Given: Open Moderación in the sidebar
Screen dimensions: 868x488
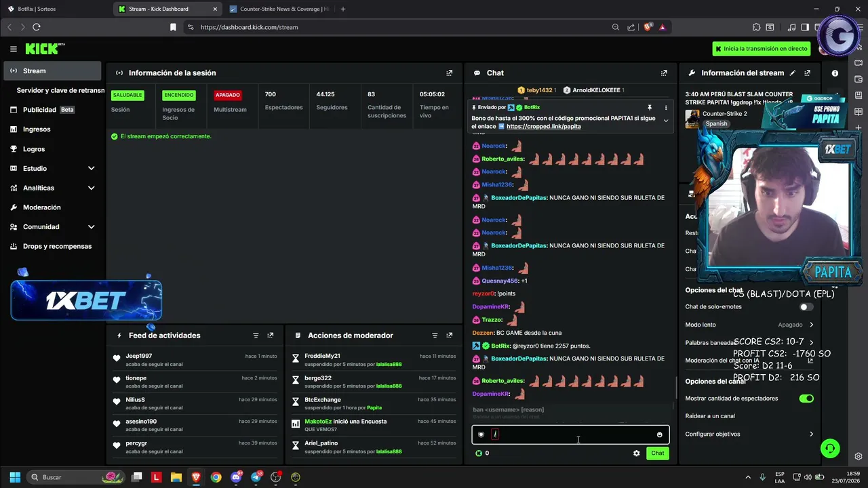Looking at the screenshot, I should [53, 207].
